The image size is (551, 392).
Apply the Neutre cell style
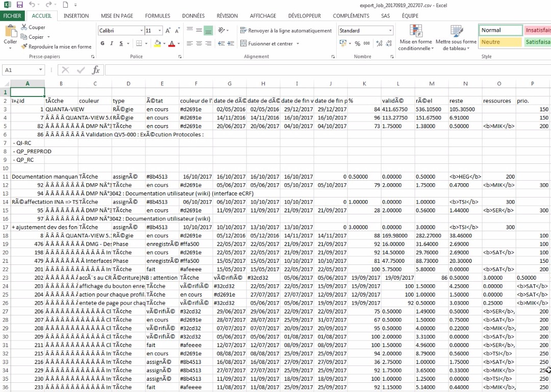(500, 42)
